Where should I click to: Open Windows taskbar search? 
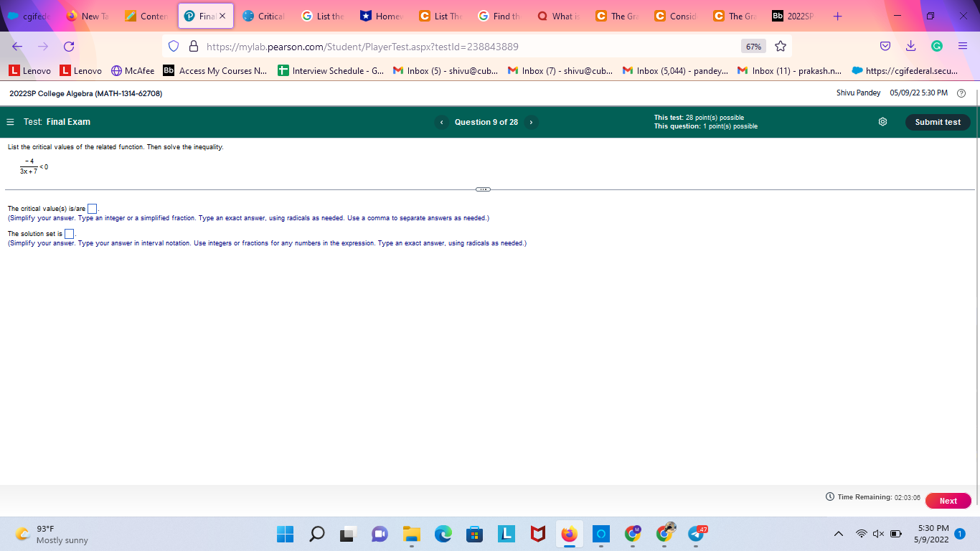[x=317, y=534]
